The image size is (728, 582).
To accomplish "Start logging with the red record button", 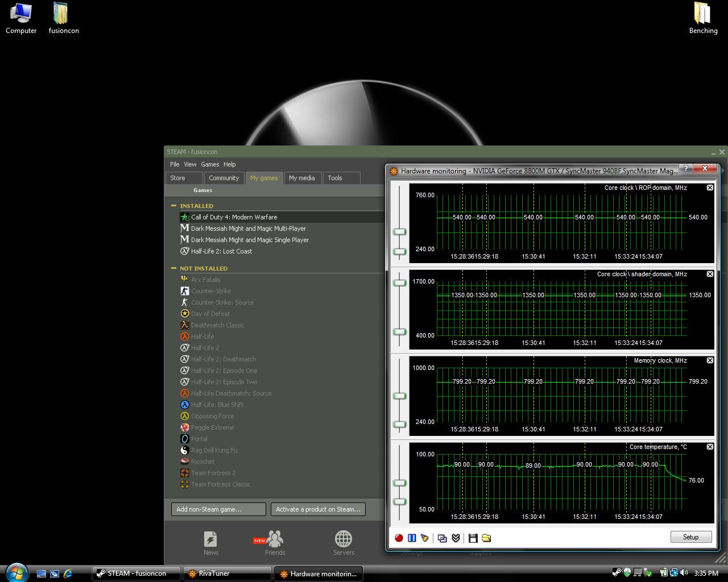I will 399,538.
